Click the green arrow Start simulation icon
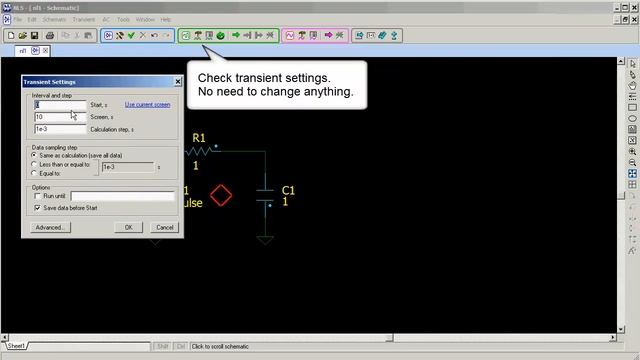 tap(236, 36)
